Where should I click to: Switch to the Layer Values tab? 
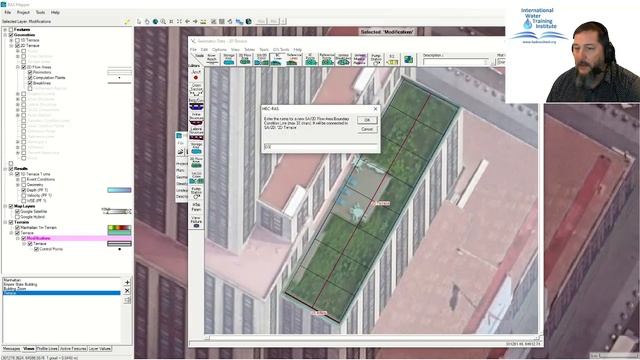point(100,349)
